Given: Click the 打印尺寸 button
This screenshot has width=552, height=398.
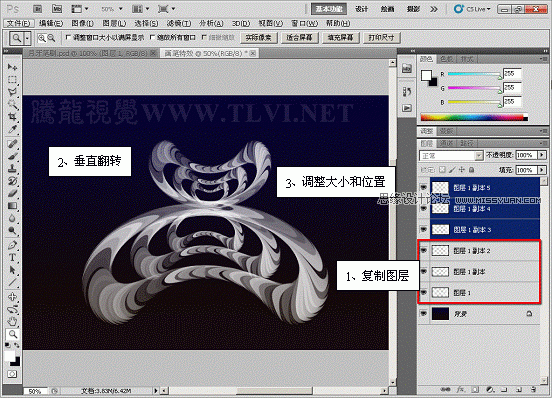Looking at the screenshot, I should pos(381,38).
